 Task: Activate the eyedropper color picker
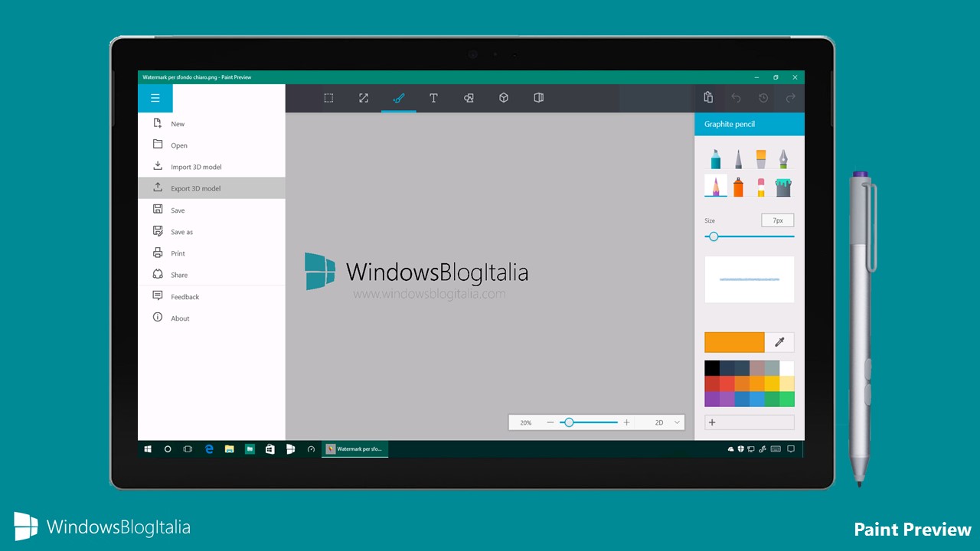(x=779, y=342)
